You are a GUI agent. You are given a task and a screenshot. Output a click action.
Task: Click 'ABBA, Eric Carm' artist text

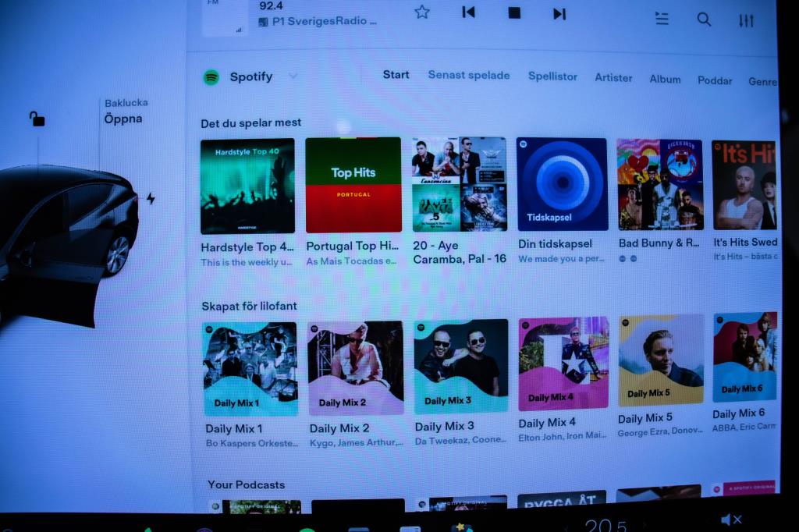click(744, 427)
